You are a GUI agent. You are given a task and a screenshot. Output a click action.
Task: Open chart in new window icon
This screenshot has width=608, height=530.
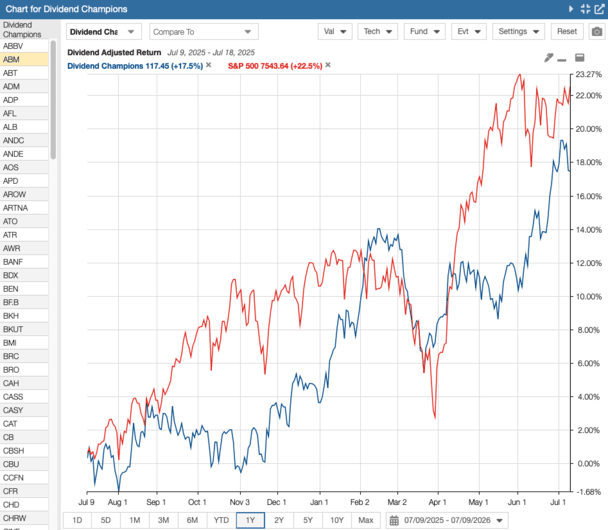tap(599, 9)
